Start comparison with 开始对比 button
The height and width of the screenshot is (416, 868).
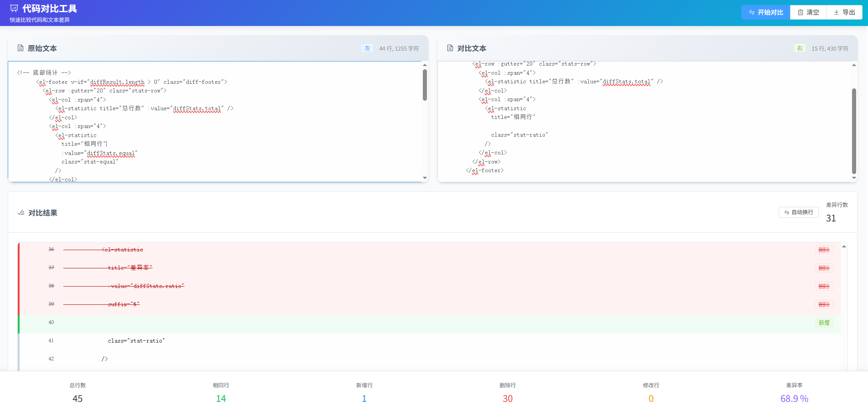[765, 12]
